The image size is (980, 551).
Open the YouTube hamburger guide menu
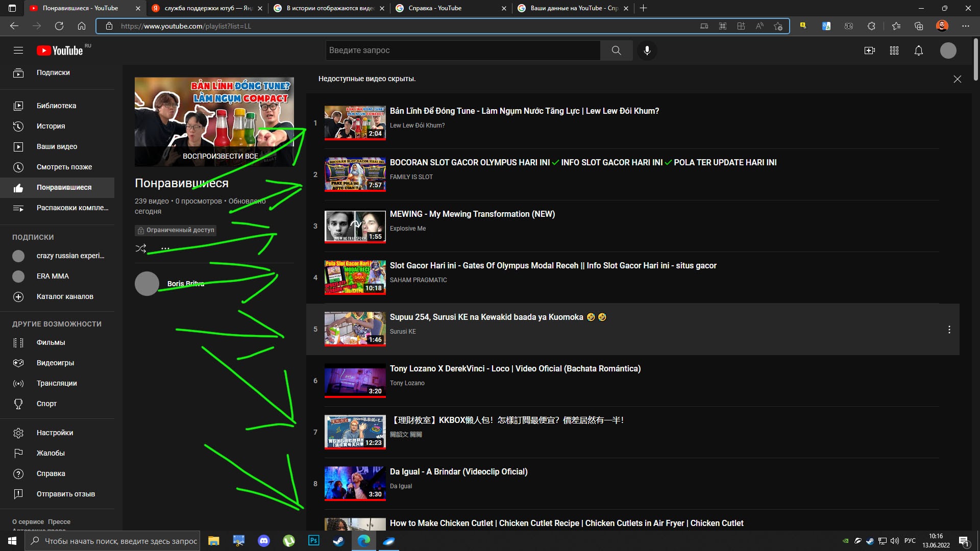tap(18, 51)
